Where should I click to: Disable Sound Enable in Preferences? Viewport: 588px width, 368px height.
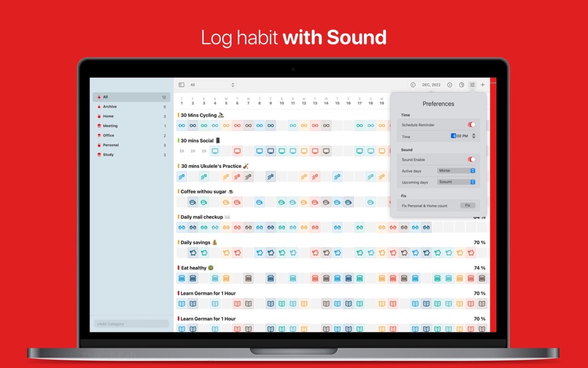tap(470, 159)
